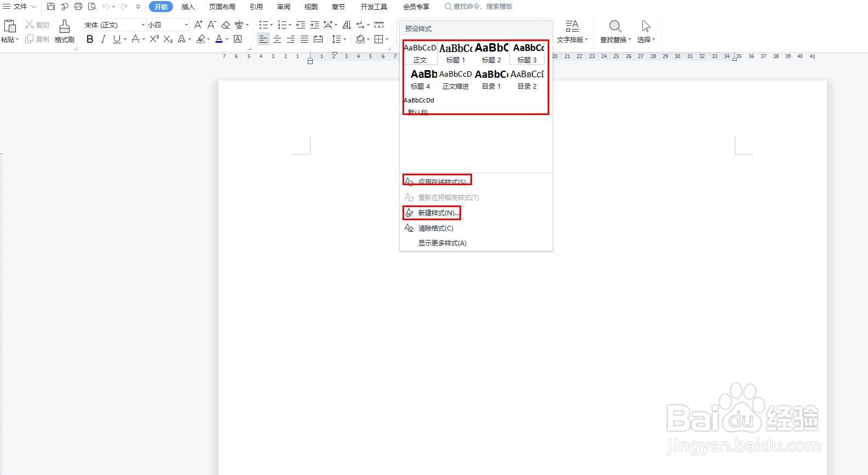Expand the underline style dropdown arrow
This screenshot has width=868, height=475.
[x=125, y=39]
